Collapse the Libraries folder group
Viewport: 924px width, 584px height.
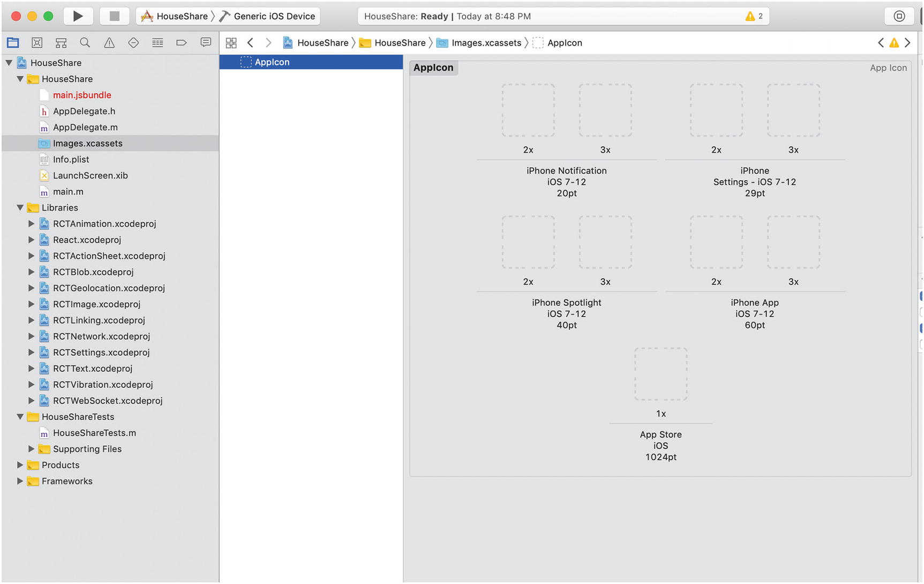click(x=20, y=208)
